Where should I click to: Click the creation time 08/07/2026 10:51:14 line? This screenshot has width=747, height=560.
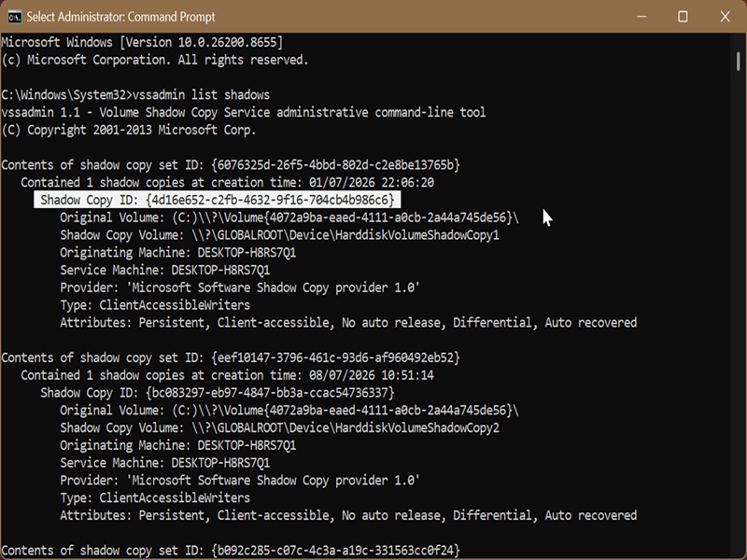pos(227,375)
